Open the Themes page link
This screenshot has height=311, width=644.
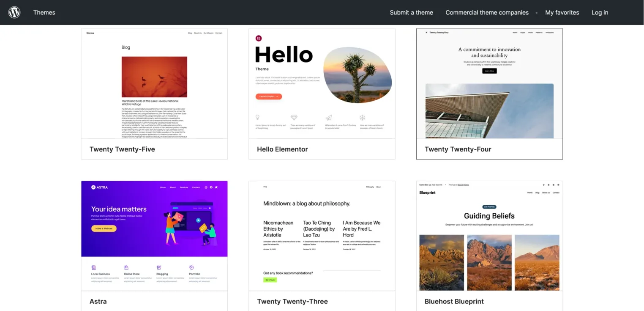point(44,12)
